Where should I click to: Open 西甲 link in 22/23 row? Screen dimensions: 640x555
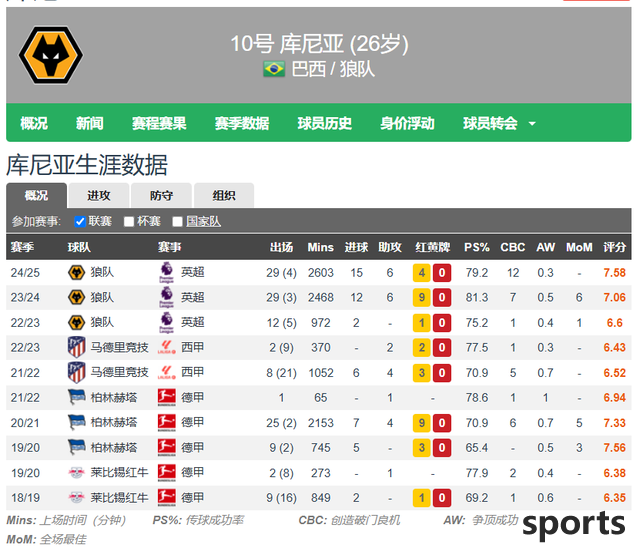193,347
